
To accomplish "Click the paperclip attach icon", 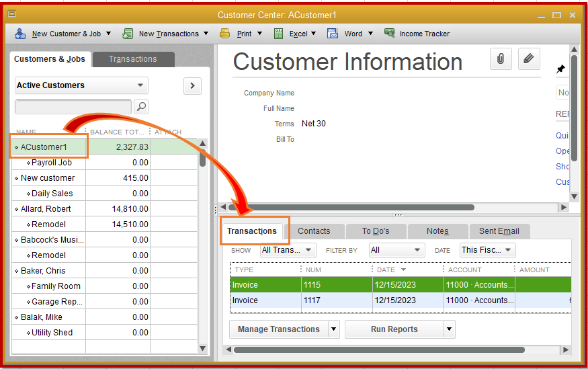I will (x=501, y=59).
